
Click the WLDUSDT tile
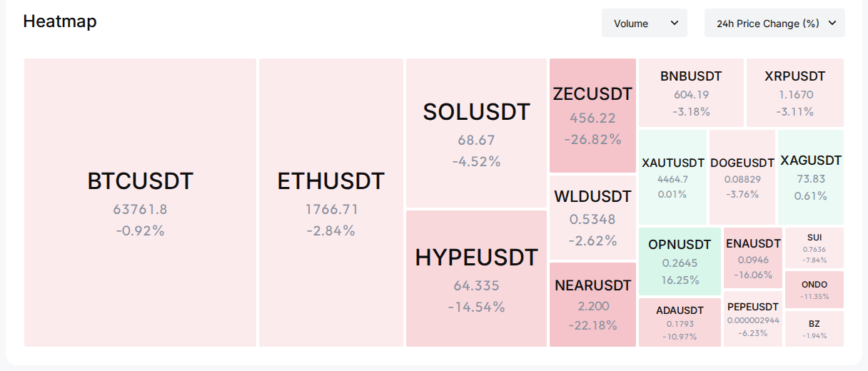pyautogui.click(x=592, y=218)
